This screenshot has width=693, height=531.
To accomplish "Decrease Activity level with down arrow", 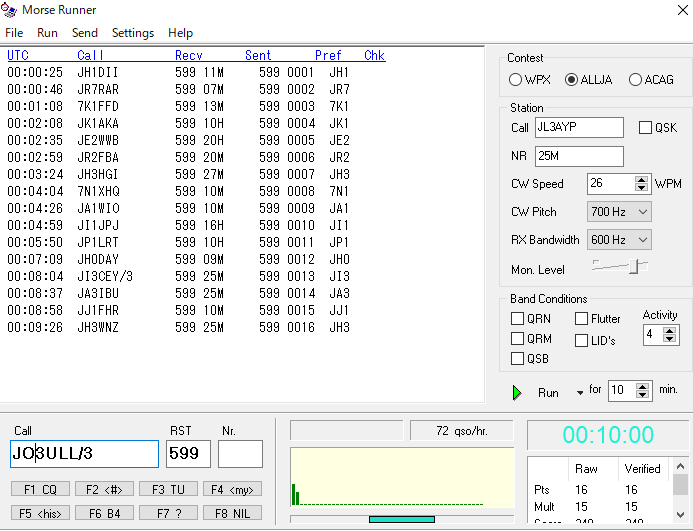I will 670,338.
